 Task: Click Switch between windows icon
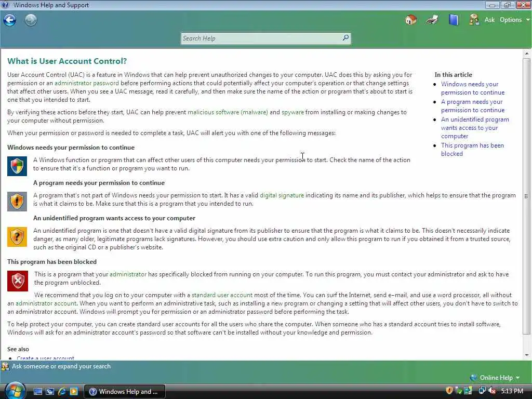click(x=50, y=392)
